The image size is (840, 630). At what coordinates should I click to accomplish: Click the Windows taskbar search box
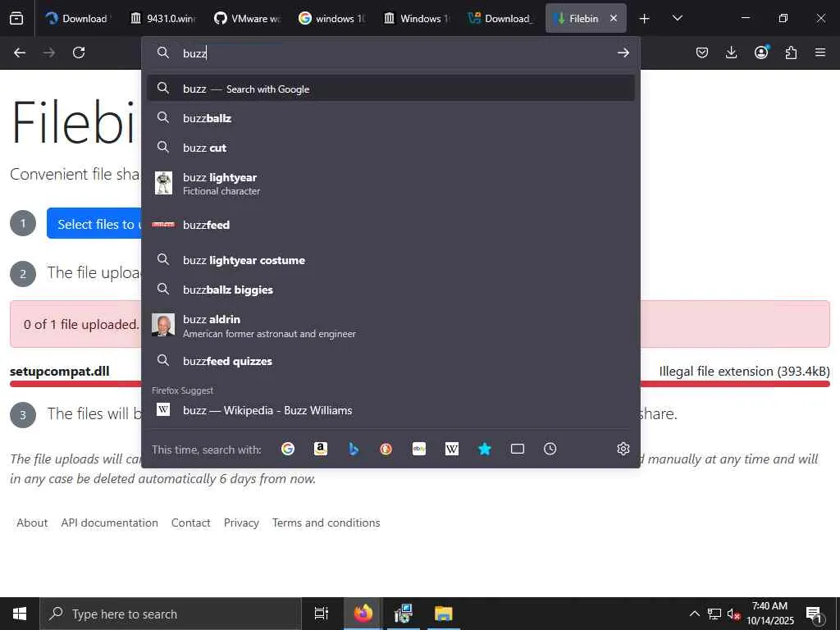(171, 614)
